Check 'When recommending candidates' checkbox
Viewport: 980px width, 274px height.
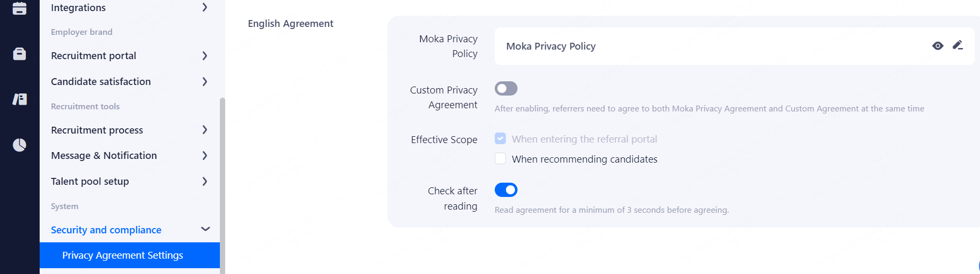(x=500, y=159)
